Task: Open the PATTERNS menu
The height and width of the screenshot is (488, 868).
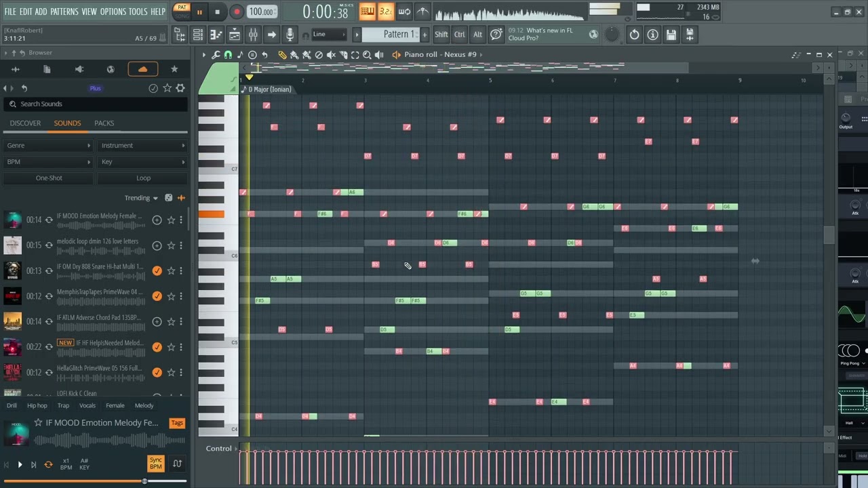Action: coord(64,12)
